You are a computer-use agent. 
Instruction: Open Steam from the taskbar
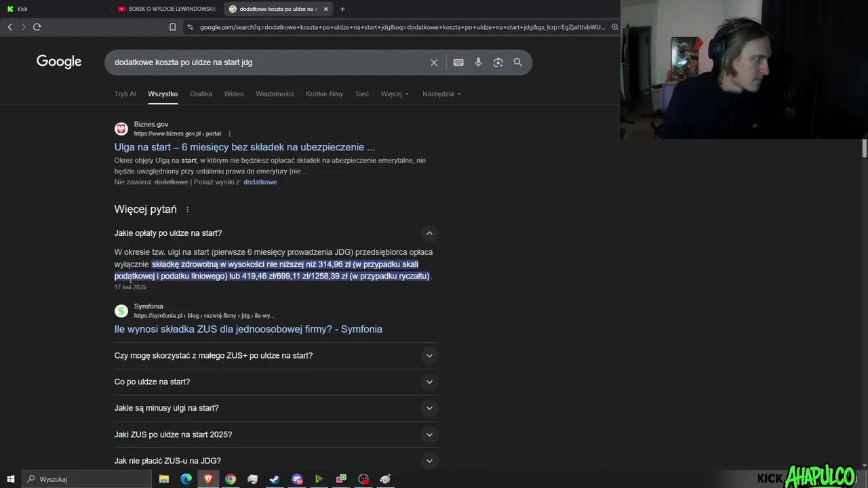[x=275, y=479]
